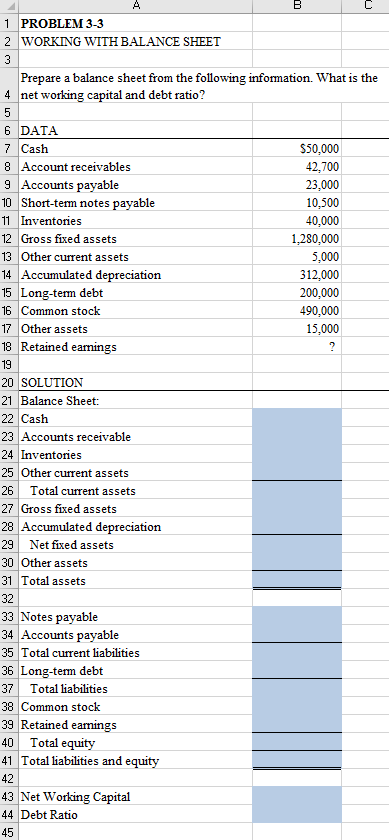389x840 pixels.
Task: Click blue input cell for Long-term debt row 36
Action: 297,671
